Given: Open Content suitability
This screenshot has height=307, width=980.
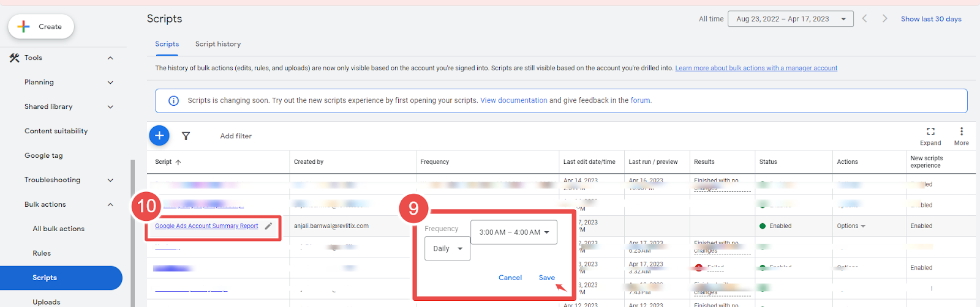Looking at the screenshot, I should coord(56,131).
